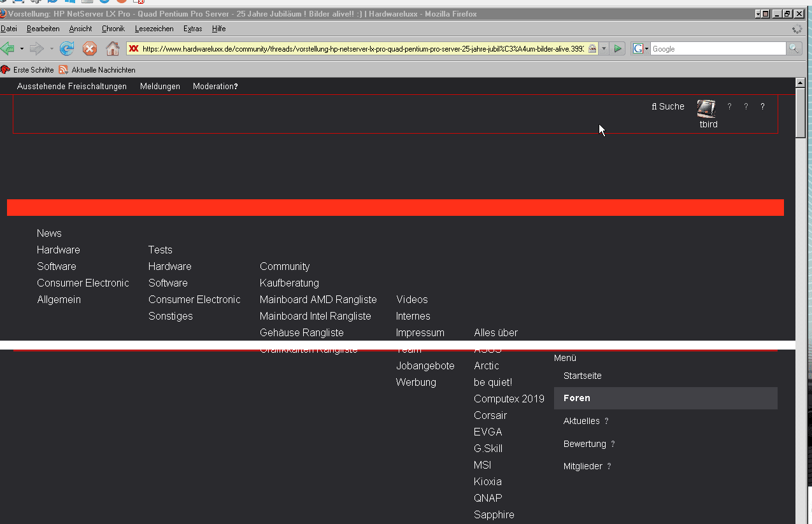Open the Computex 2019 link

[509, 399]
